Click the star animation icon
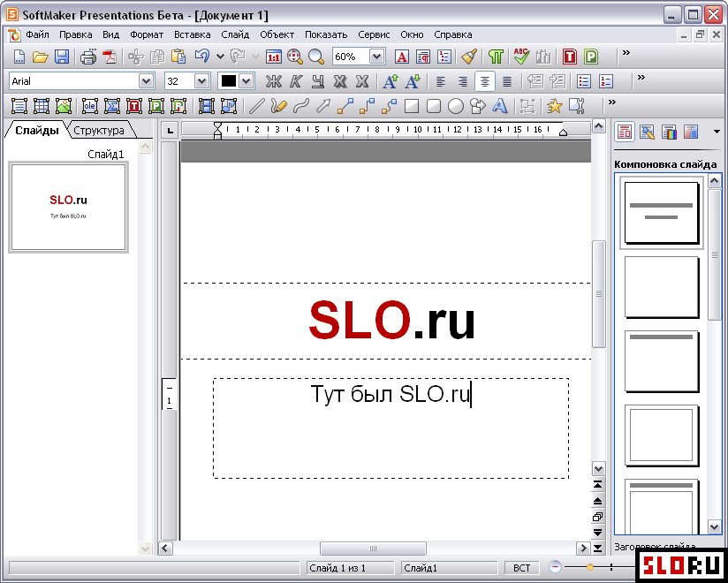Viewport: 728px width, 583px height. (x=554, y=106)
